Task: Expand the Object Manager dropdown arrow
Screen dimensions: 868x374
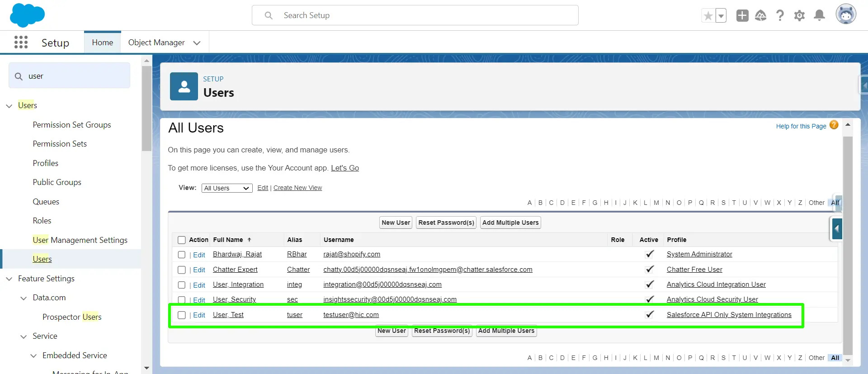Action: [x=197, y=43]
